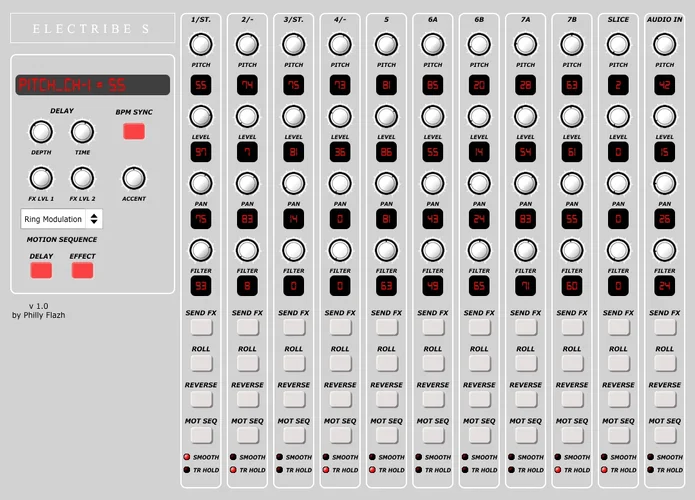Click SMOOTH LED on channel 1/ST.

(187, 457)
